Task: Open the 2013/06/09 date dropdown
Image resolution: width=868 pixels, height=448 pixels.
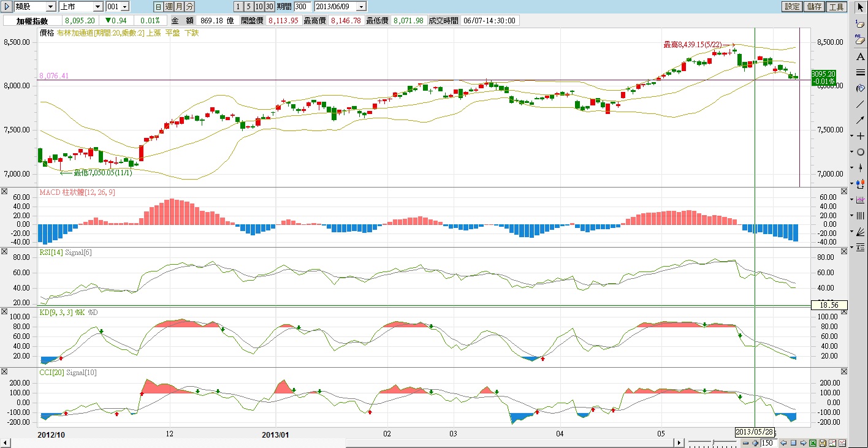Action: point(361,7)
